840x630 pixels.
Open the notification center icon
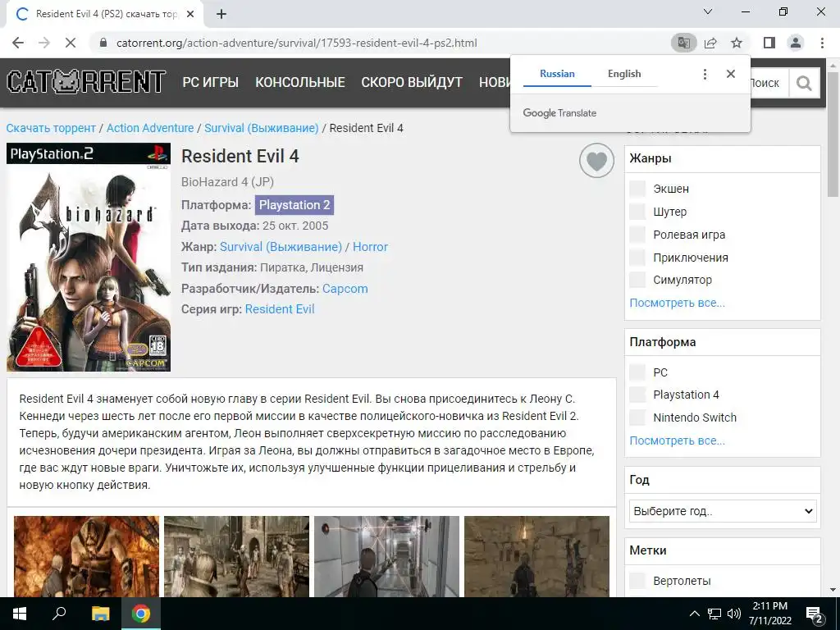pos(815,614)
